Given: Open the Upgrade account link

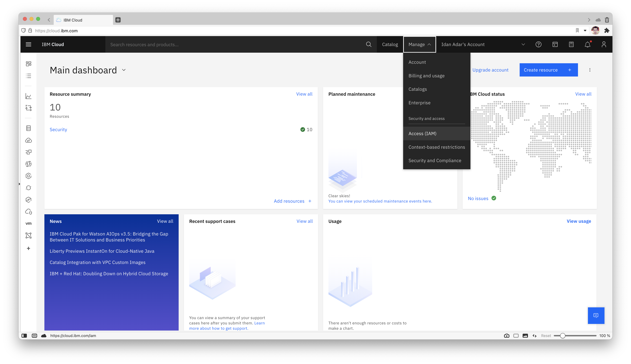Looking at the screenshot, I should pyautogui.click(x=490, y=70).
